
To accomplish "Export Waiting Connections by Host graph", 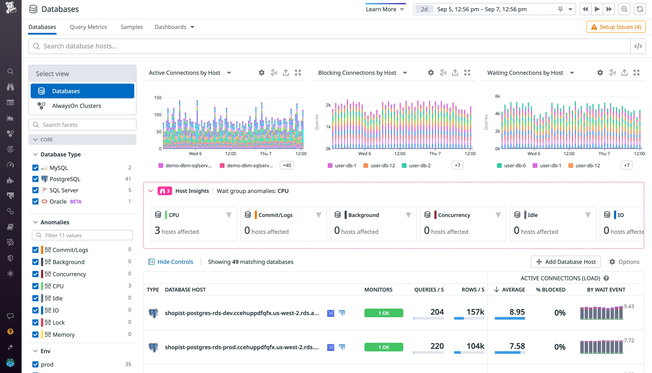I will click(x=624, y=73).
